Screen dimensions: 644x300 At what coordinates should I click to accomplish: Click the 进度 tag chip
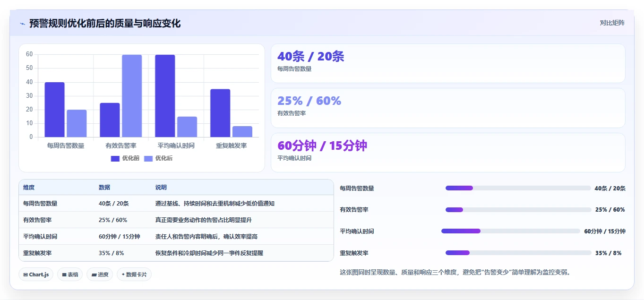click(100, 274)
